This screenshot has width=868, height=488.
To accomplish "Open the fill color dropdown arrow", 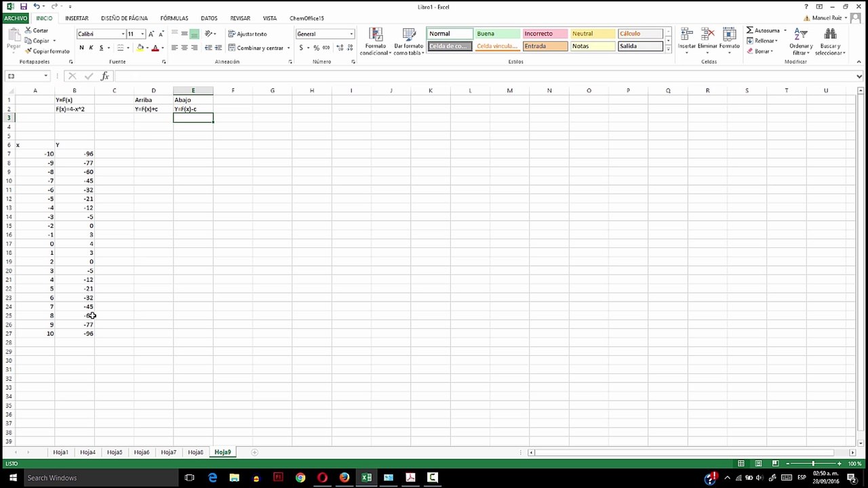I will [147, 48].
